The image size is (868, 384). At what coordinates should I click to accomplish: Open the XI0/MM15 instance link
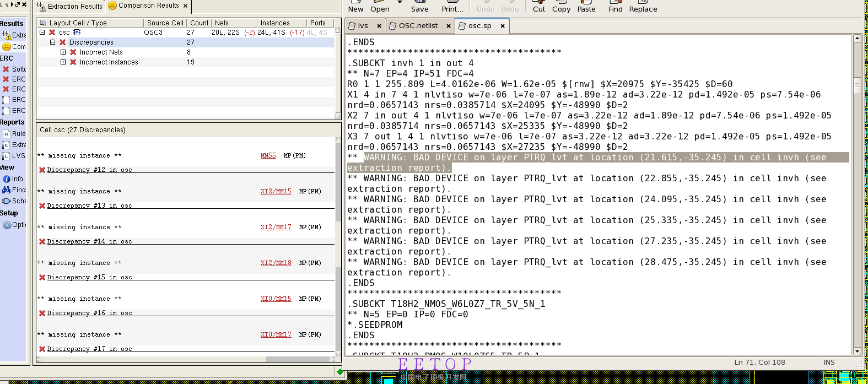pos(276,299)
